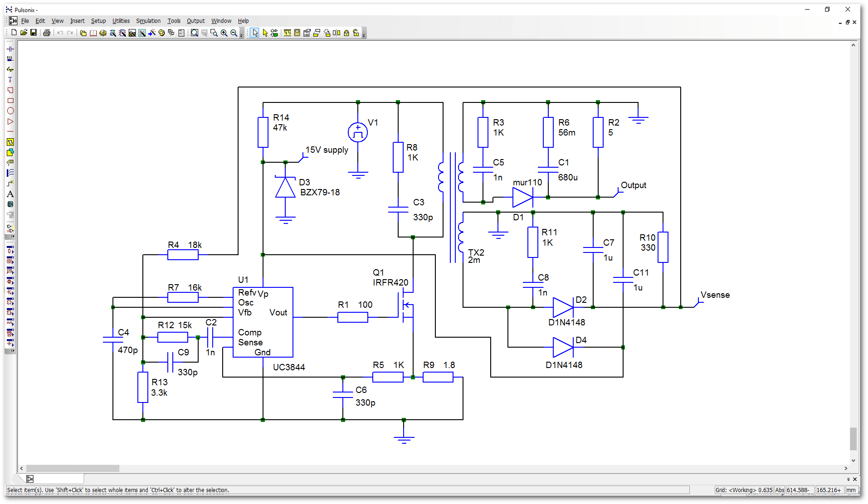This screenshot has width=868, height=504.
Task: Click the mm units button in status bar
Action: click(x=851, y=490)
